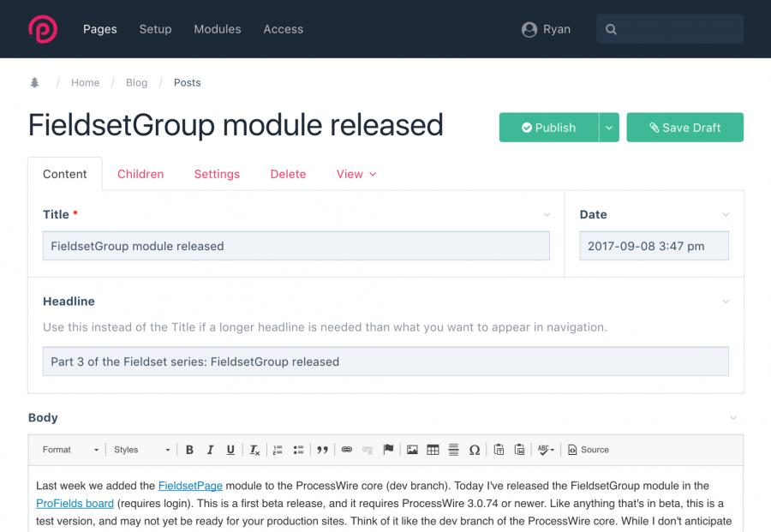Click the insert Image icon
Screen dimensions: 771x532
tap(412, 450)
